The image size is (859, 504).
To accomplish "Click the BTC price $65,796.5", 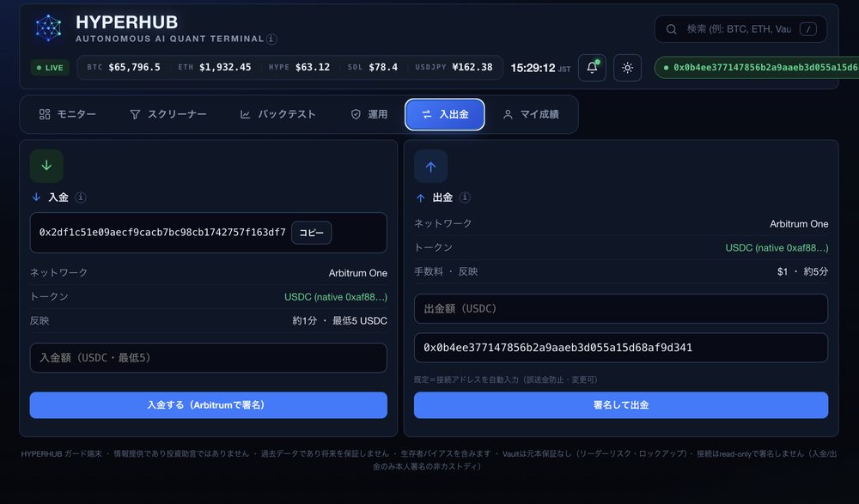I will point(134,67).
